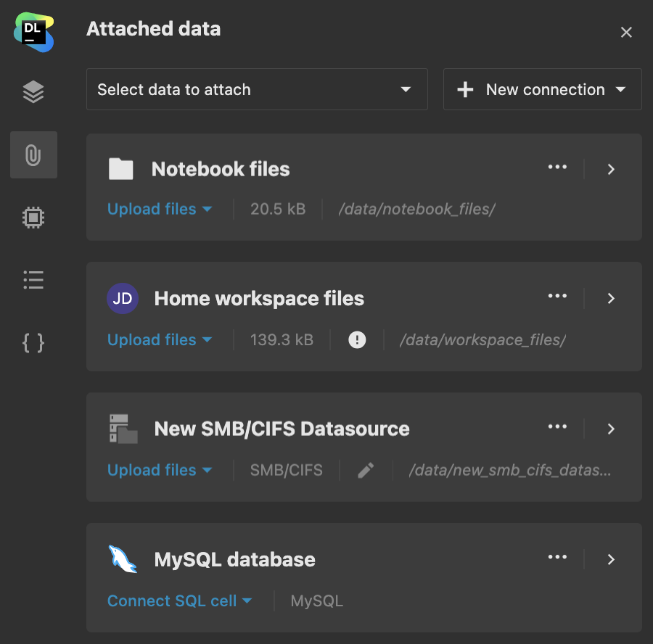Expand the MySQL database chevron
This screenshot has width=653, height=644.
(611, 559)
